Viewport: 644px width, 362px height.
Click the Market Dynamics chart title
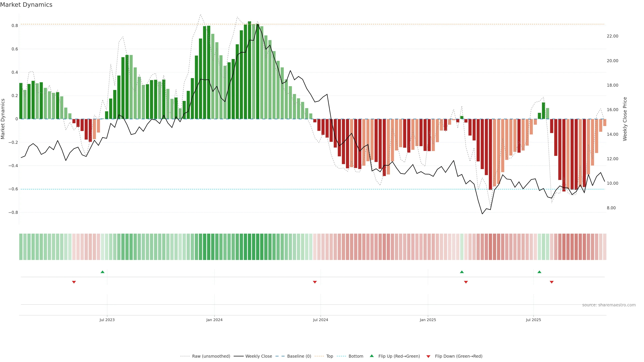[x=26, y=5]
